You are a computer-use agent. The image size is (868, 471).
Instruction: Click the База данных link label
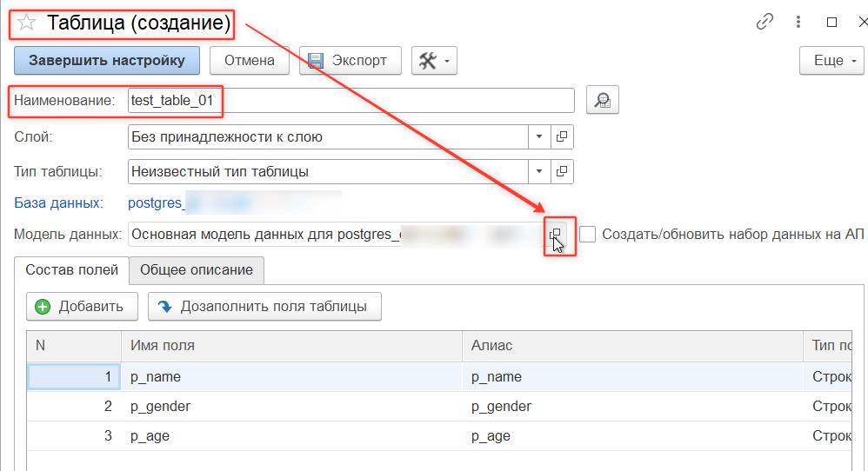(58, 202)
